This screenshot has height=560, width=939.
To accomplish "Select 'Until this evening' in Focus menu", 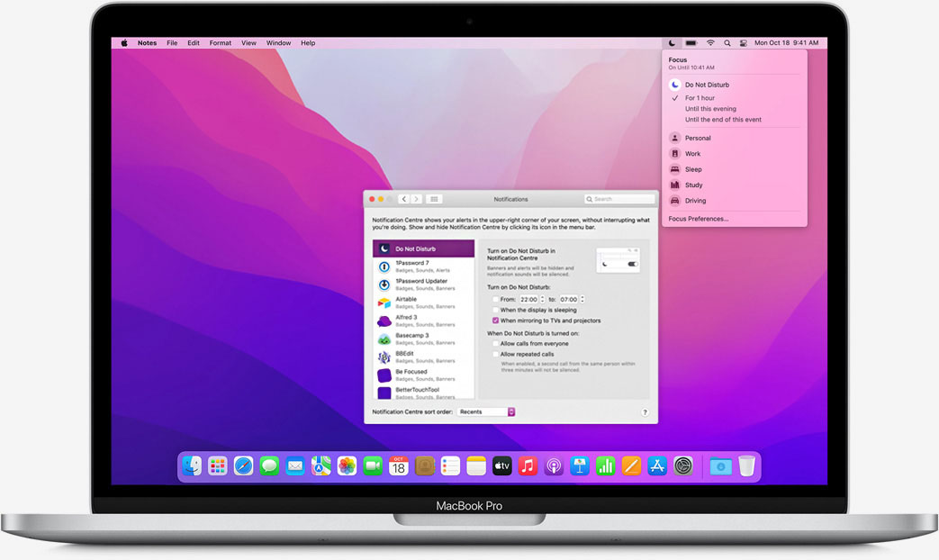I will [x=710, y=109].
